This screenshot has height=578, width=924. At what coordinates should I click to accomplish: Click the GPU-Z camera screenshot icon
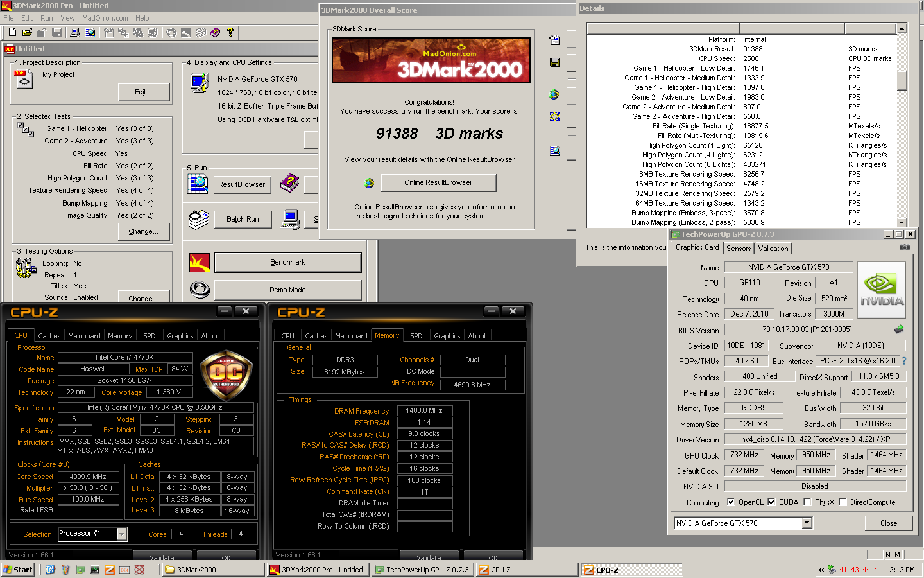[905, 247]
